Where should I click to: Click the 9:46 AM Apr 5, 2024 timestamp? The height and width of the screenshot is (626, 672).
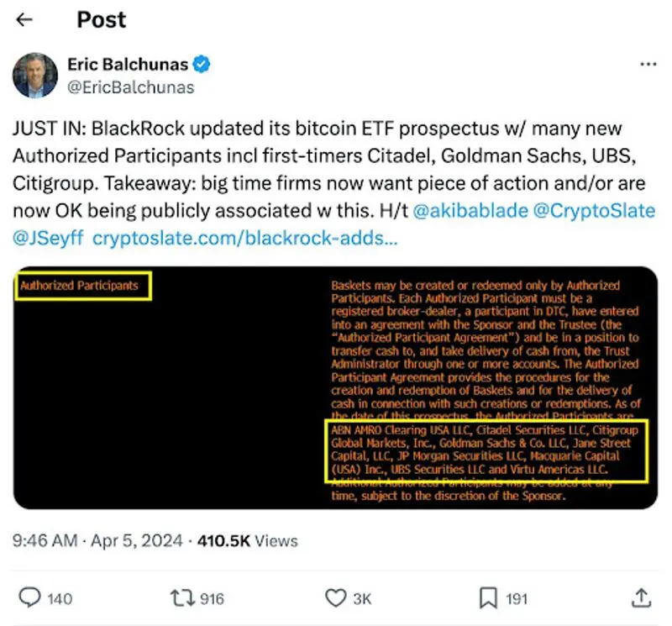97,541
